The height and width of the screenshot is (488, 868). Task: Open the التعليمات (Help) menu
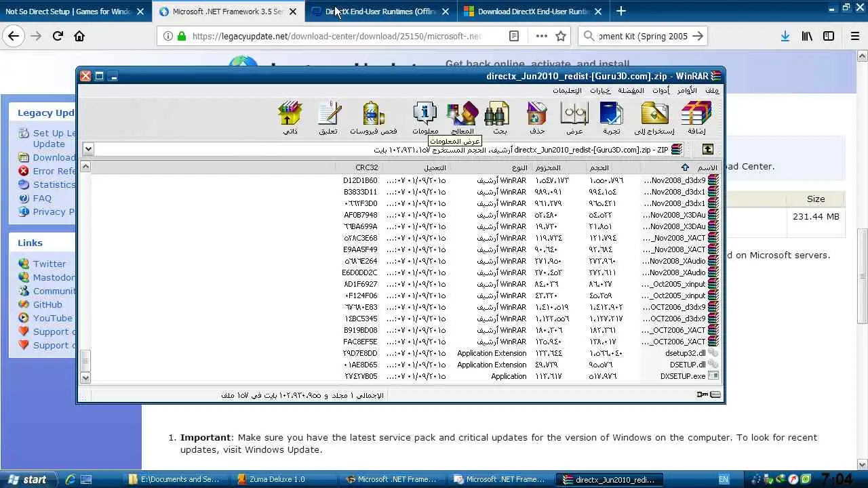coord(567,90)
